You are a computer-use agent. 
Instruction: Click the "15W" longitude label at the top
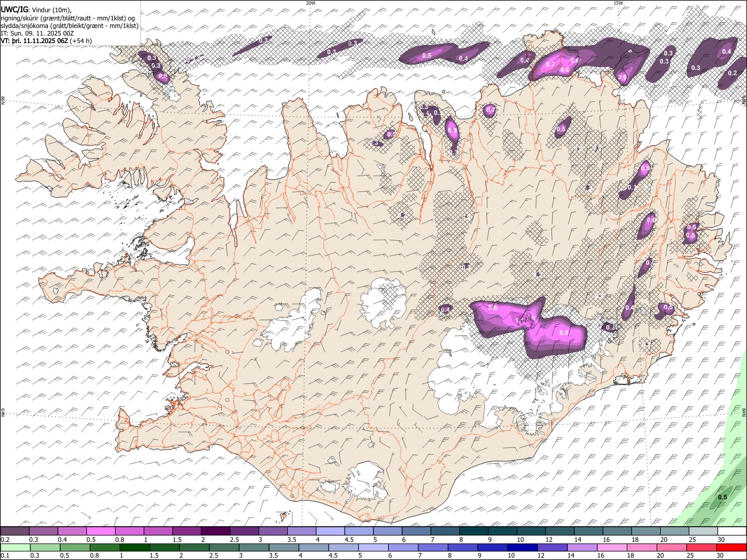point(618,3)
